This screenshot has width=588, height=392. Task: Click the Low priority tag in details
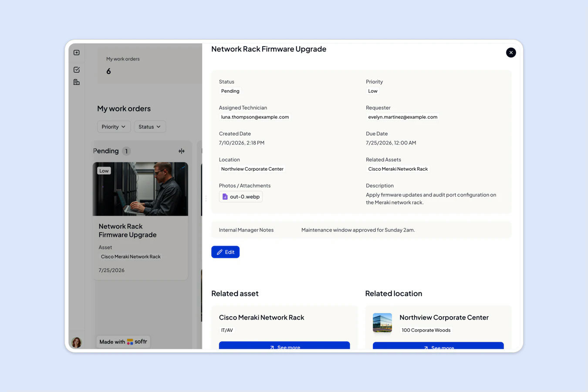click(373, 91)
